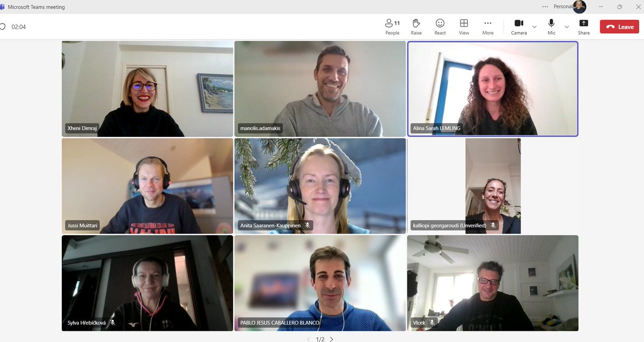Select PABLO JESUS CABALLERO BLANCO's video tile
Viewport: 644px width, 342px height.
320,283
